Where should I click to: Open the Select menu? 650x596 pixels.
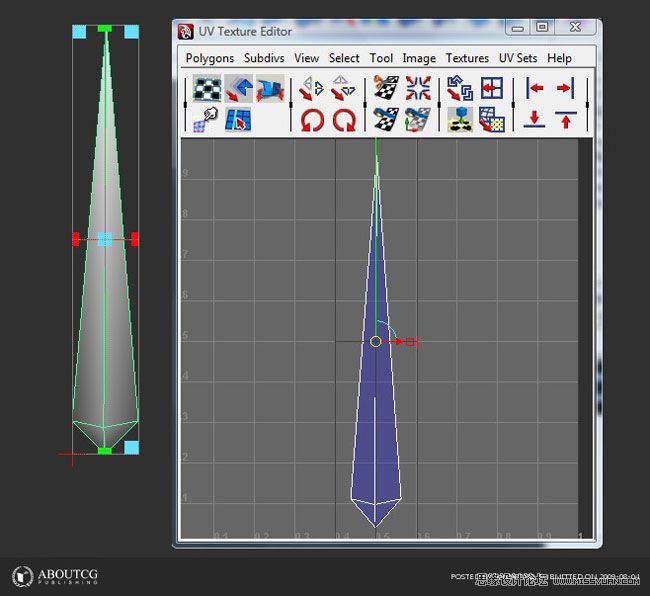click(344, 58)
